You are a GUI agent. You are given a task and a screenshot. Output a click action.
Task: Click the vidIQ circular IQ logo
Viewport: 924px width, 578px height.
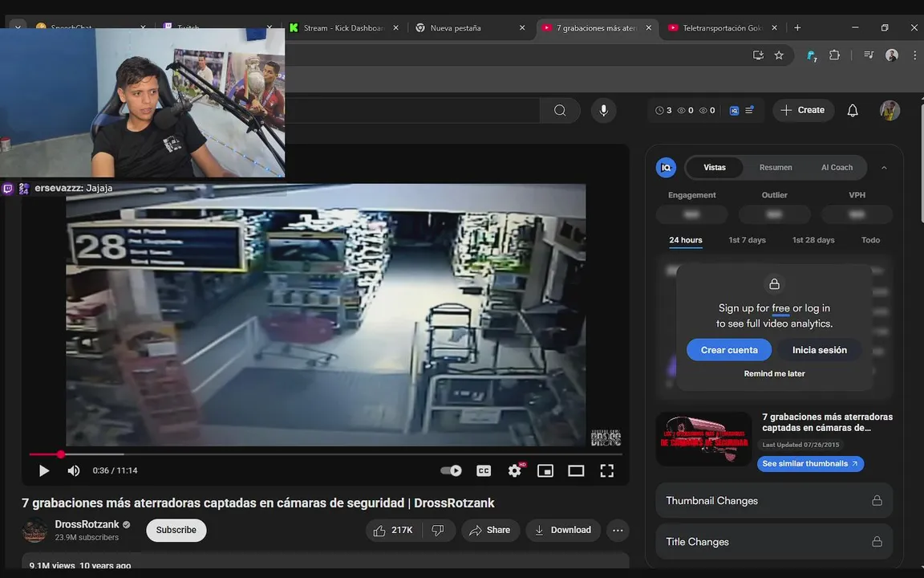pos(666,168)
